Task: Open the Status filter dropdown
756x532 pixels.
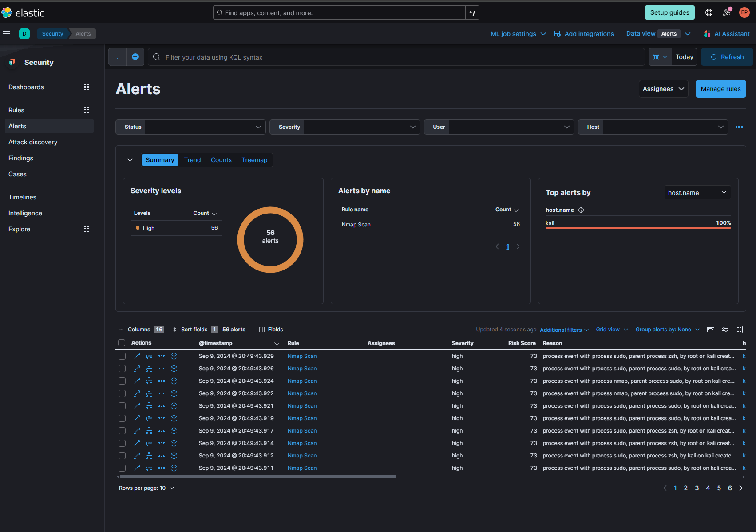Action: (x=190, y=127)
